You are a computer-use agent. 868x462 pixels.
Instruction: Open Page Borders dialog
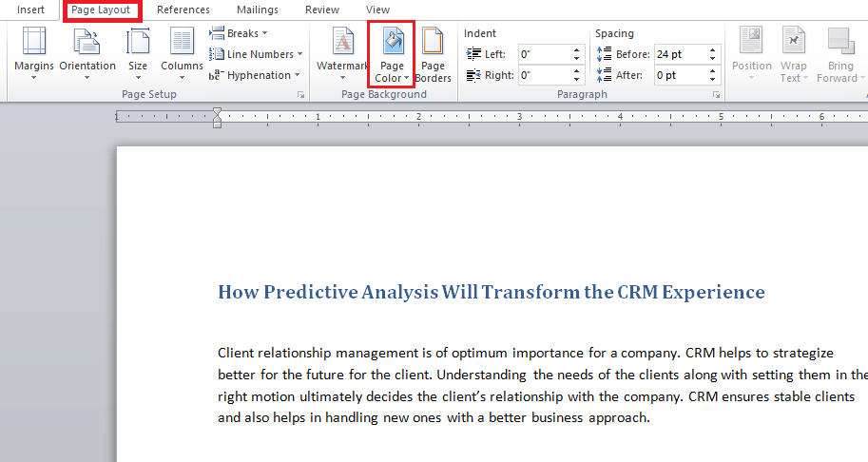pyautogui.click(x=433, y=54)
